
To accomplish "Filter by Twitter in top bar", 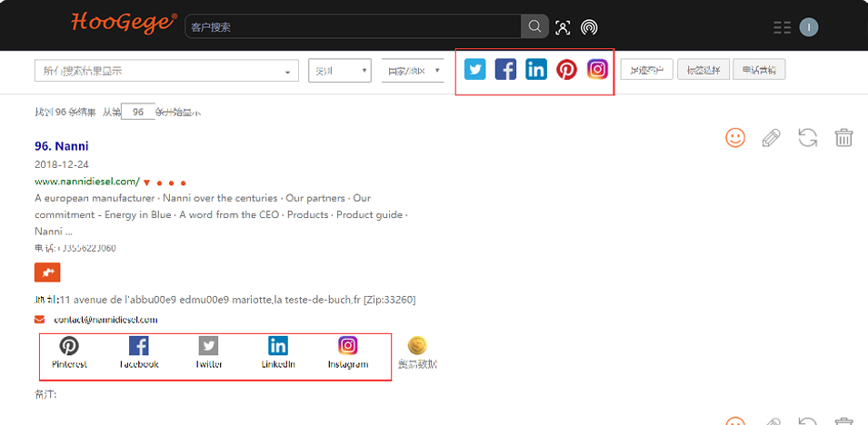I will click(475, 70).
